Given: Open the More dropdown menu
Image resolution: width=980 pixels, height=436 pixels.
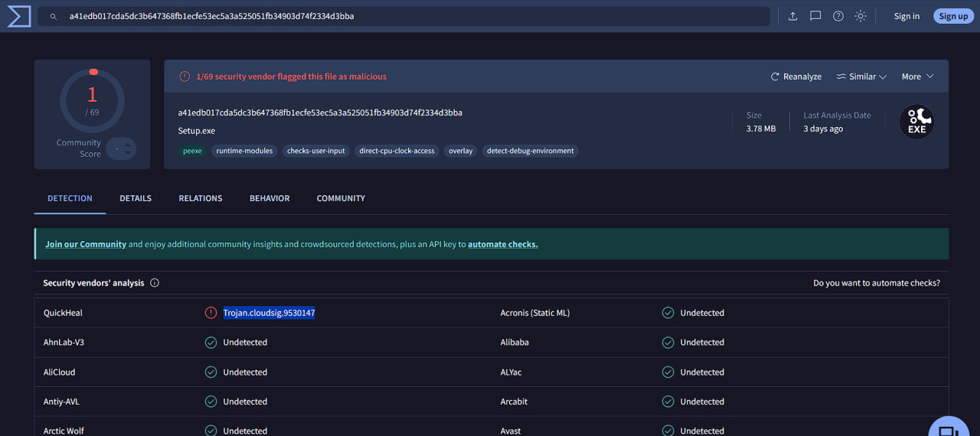Looking at the screenshot, I should [917, 76].
